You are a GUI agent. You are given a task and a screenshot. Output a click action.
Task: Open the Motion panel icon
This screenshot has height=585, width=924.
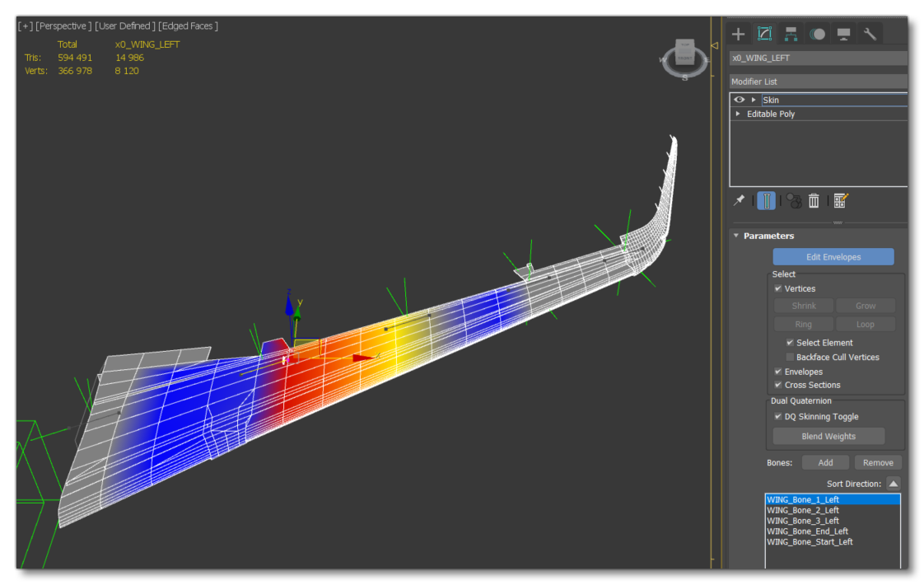pos(817,34)
